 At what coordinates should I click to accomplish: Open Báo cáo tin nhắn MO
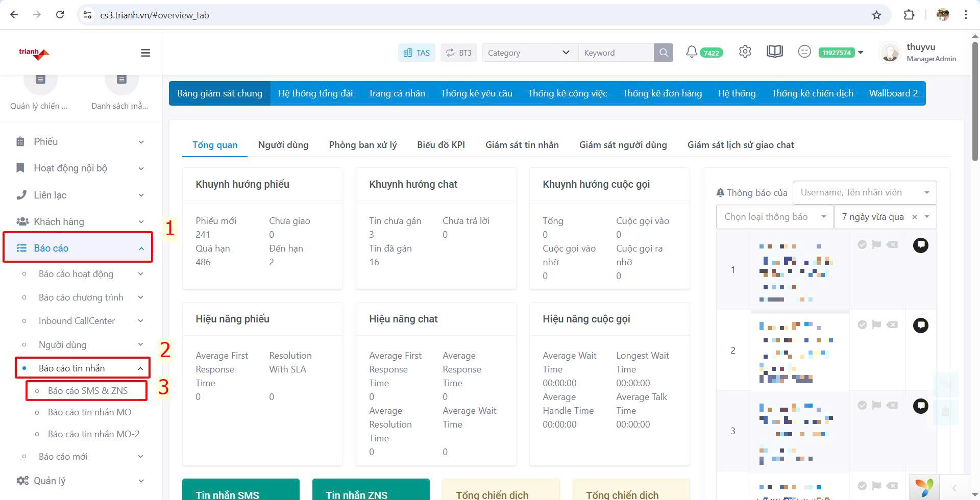coord(89,412)
